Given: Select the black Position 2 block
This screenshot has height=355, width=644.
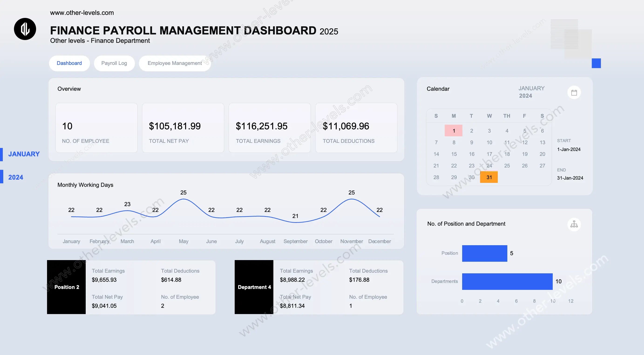Looking at the screenshot, I should point(67,287).
